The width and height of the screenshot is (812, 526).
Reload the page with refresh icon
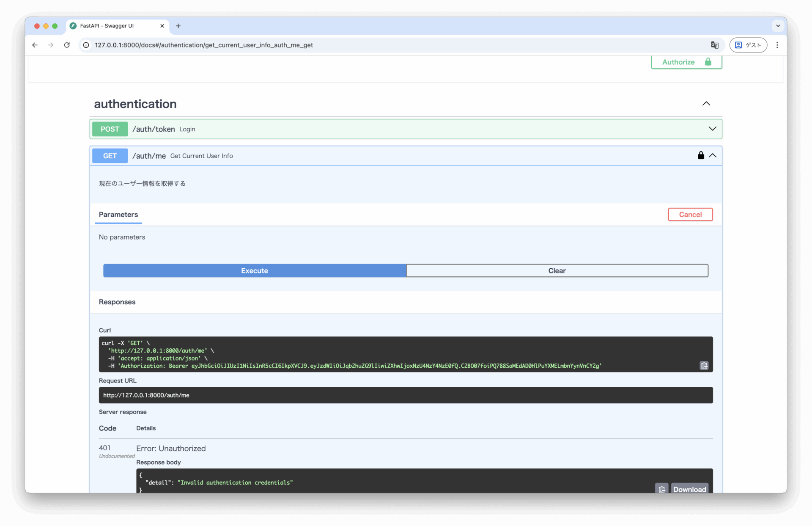click(67, 45)
